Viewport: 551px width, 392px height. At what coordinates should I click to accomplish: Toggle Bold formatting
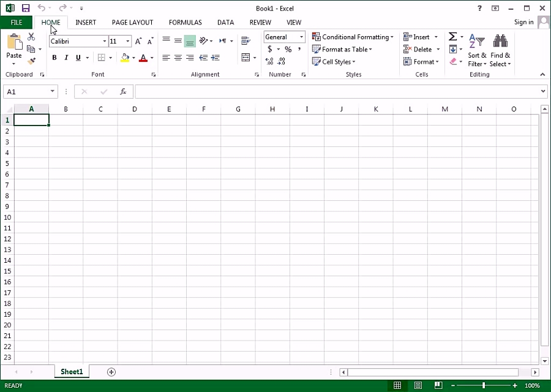tap(54, 58)
